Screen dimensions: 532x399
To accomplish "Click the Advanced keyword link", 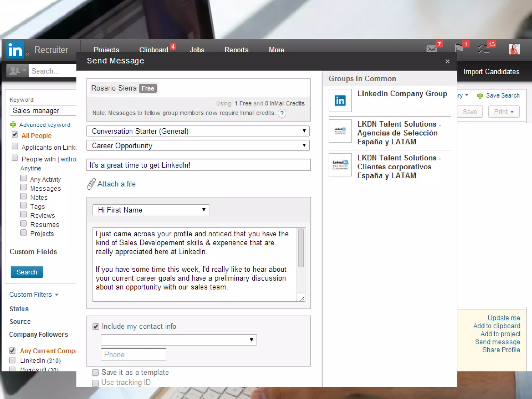I will coord(44,125).
